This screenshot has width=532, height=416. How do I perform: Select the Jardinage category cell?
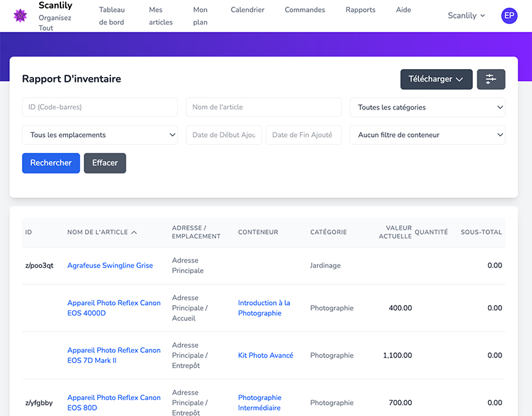325,265
